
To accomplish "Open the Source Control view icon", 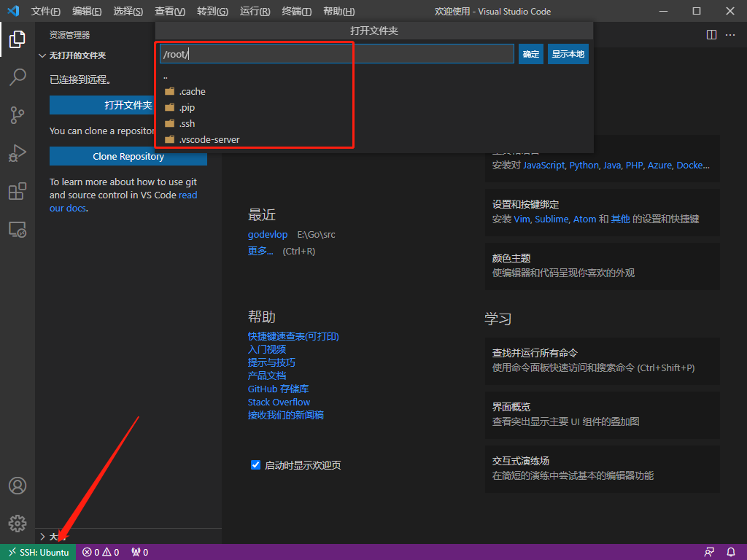I will (x=18, y=115).
